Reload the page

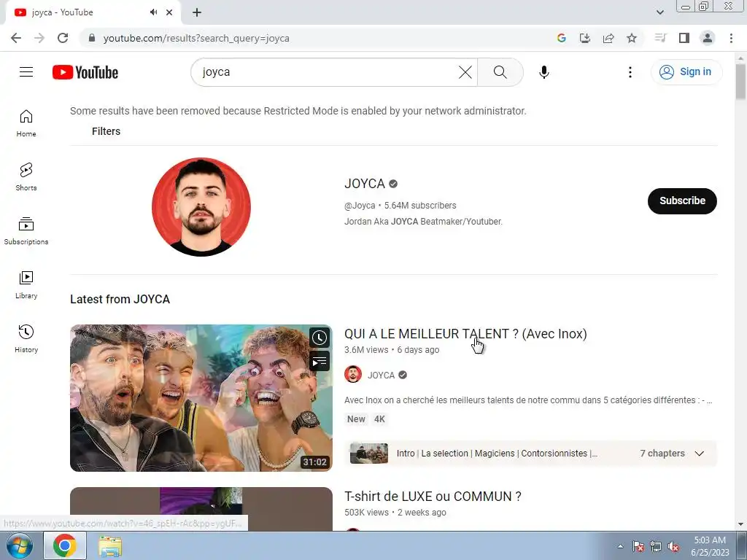click(x=63, y=38)
